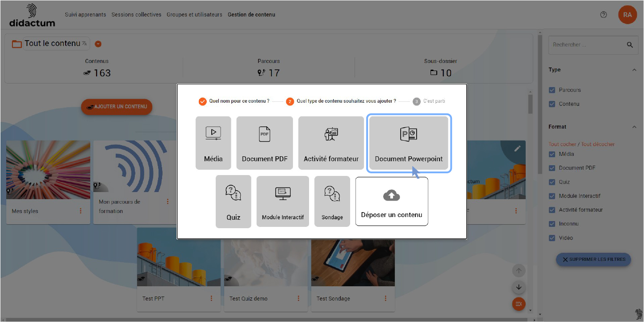644x322 pixels.
Task: Toggle the Activité formateur format checkbox
Action: click(x=552, y=210)
